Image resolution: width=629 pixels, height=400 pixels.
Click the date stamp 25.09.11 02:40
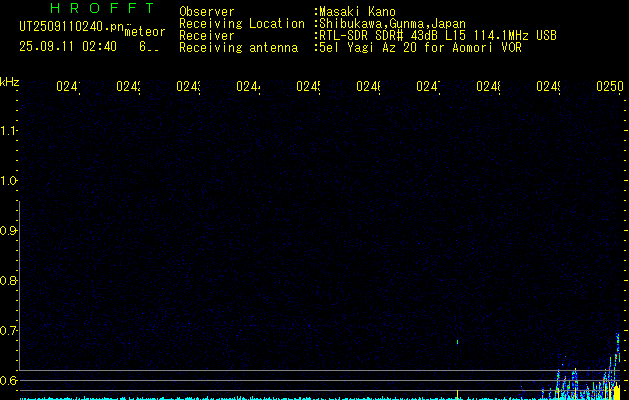68,47
